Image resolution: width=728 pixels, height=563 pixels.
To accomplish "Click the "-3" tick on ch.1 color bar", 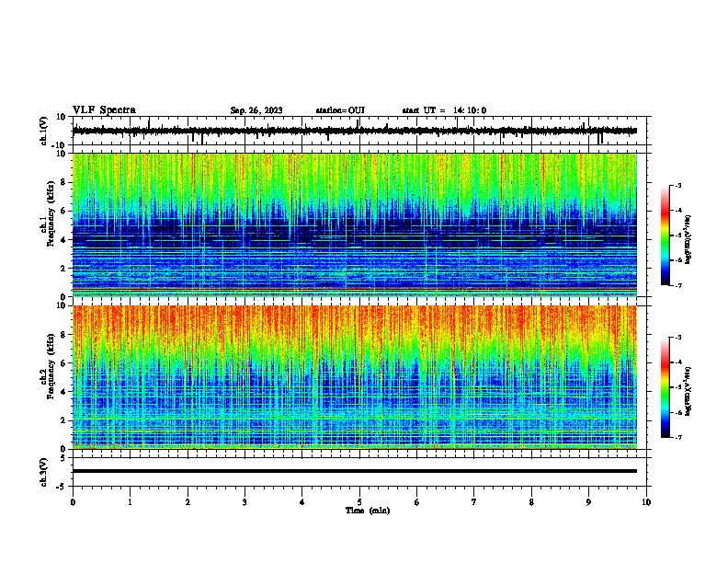I will pyautogui.click(x=677, y=186).
